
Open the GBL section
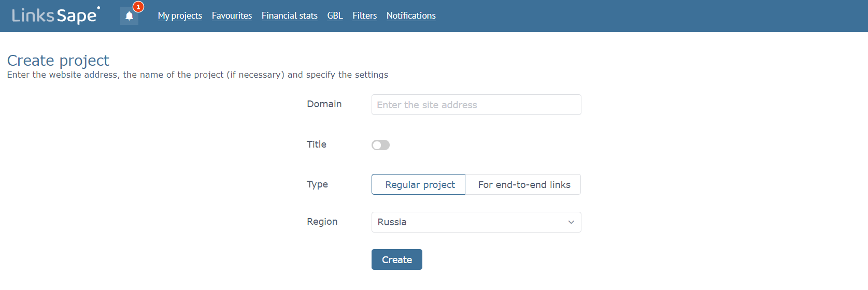pyautogui.click(x=335, y=16)
